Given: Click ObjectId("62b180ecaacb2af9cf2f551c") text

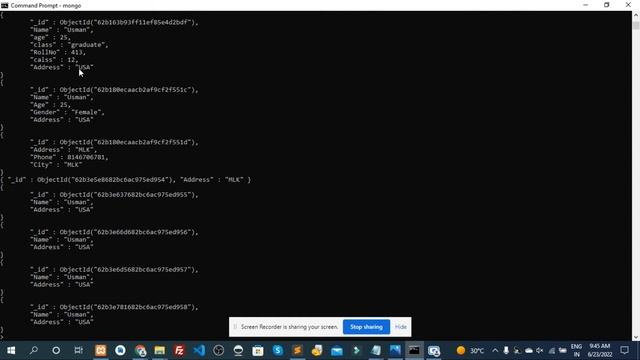Looking at the screenshot, I should [127, 89].
